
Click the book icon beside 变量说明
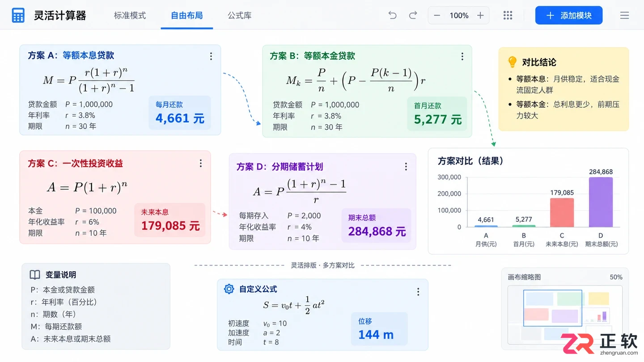[35, 274]
